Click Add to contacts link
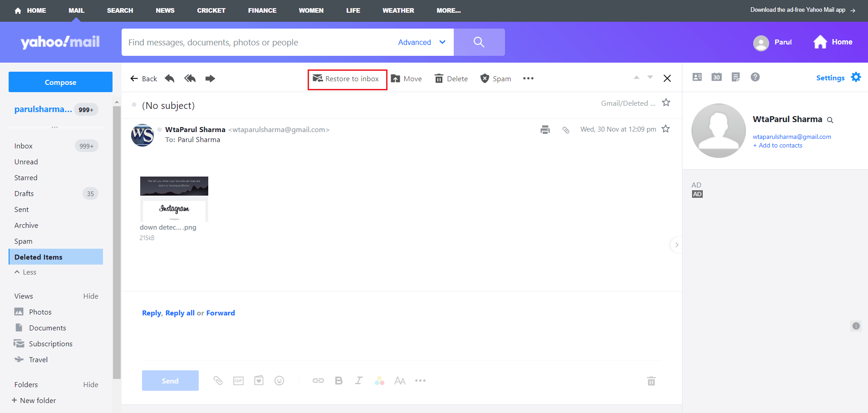 (778, 145)
